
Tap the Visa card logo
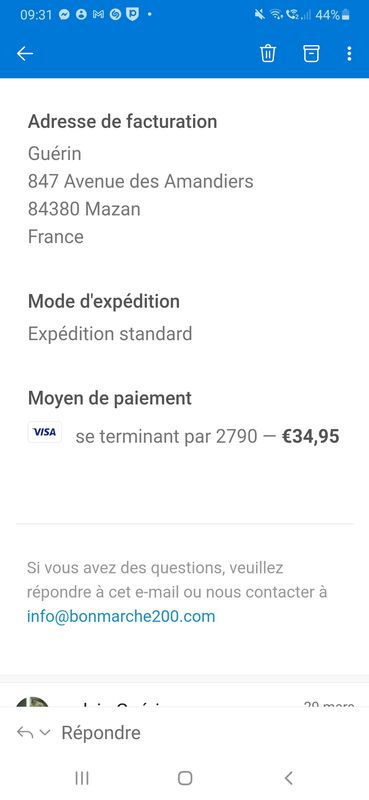(x=44, y=432)
